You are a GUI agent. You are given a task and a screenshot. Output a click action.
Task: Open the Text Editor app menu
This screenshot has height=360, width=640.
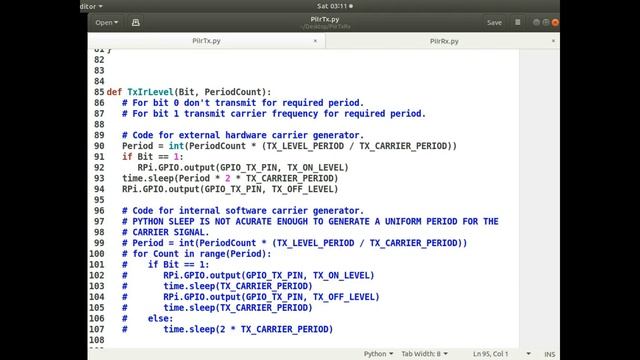coord(91,6)
